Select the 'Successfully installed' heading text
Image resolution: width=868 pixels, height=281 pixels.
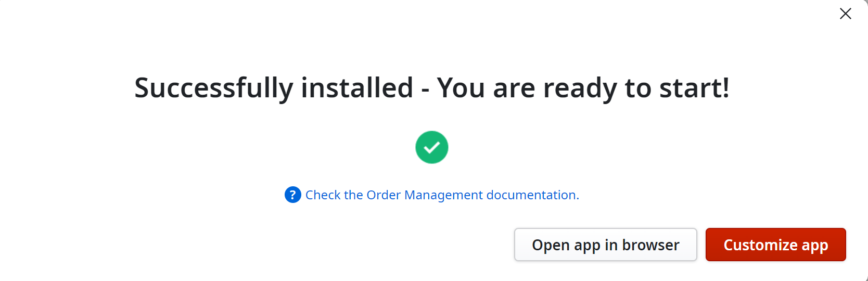(274, 87)
